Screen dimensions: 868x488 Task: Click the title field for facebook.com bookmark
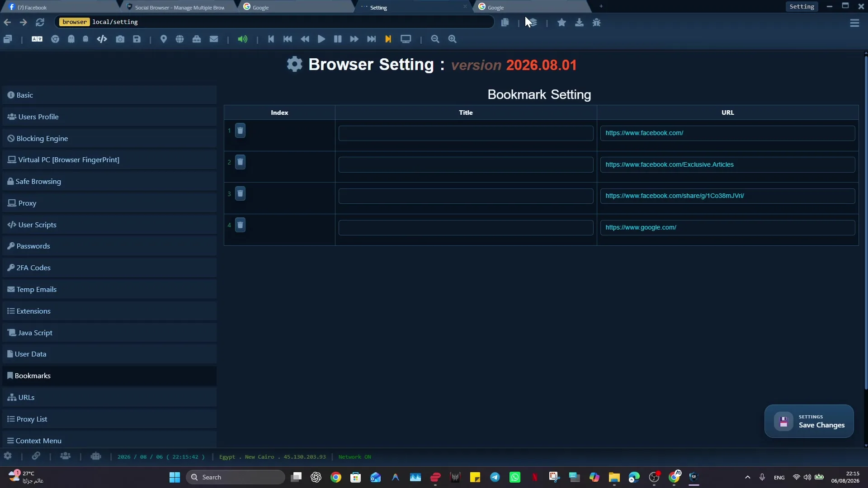point(466,133)
